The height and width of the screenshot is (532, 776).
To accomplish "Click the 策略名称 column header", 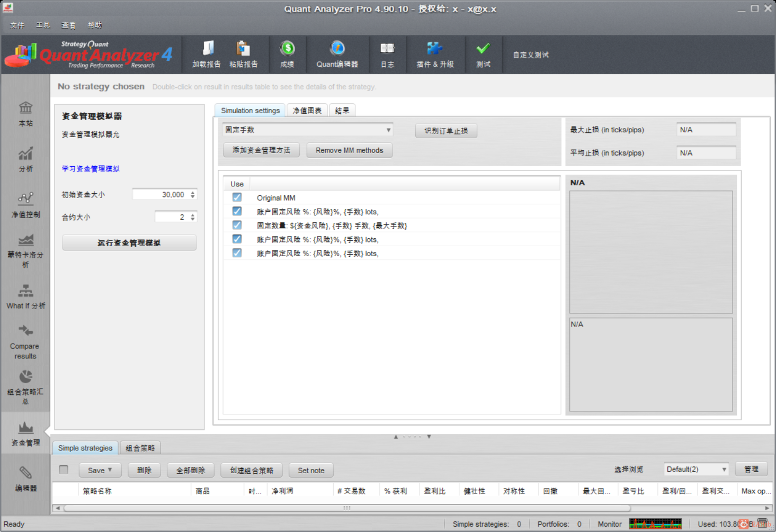I will tap(135, 491).
